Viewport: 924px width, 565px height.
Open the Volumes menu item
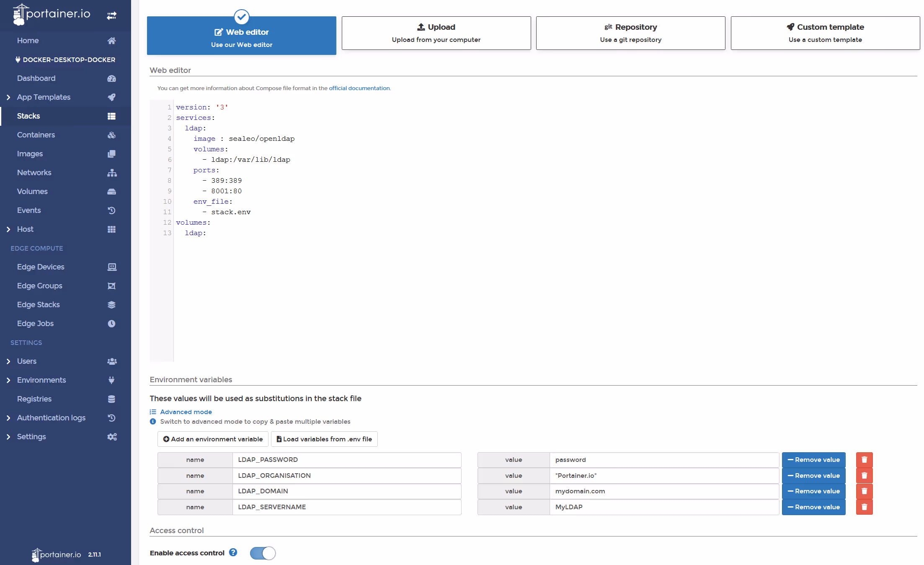(x=65, y=192)
